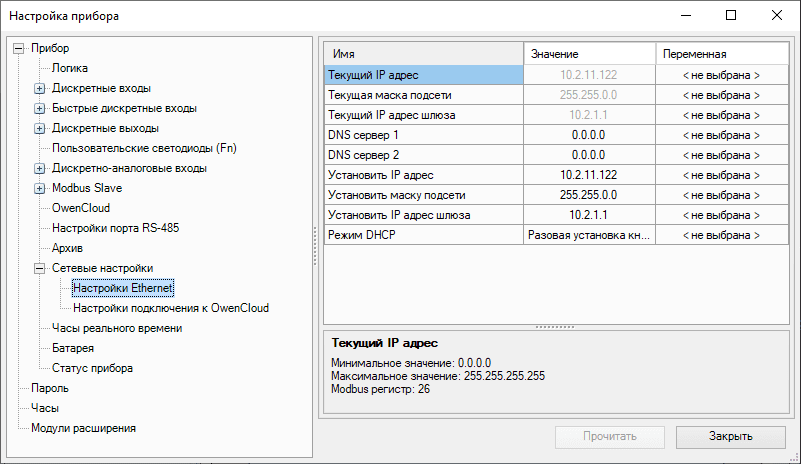This screenshot has height=464, width=801.
Task: Collapse the Прибор root tree node
Action: (19, 48)
